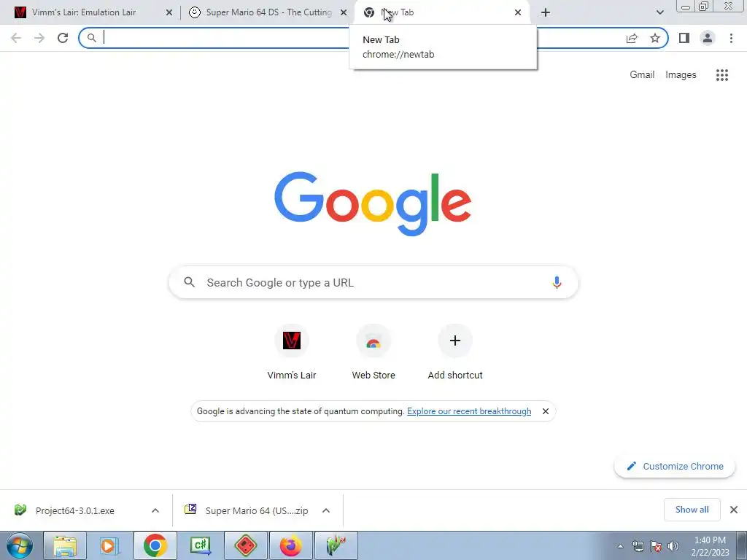Go back with the browser back arrow
Image resolution: width=747 pixels, height=560 pixels.
16,38
